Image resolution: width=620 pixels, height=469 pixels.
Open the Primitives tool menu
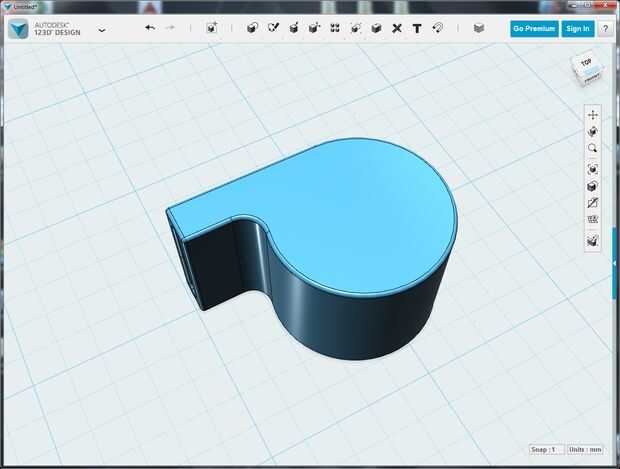pos(252,28)
